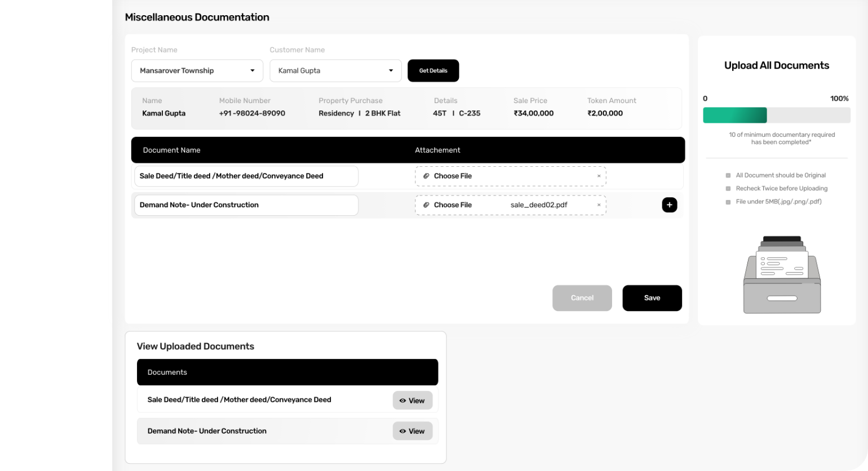Click the Details value 45T I C-235
This screenshot has width=868, height=471.
pyautogui.click(x=457, y=113)
